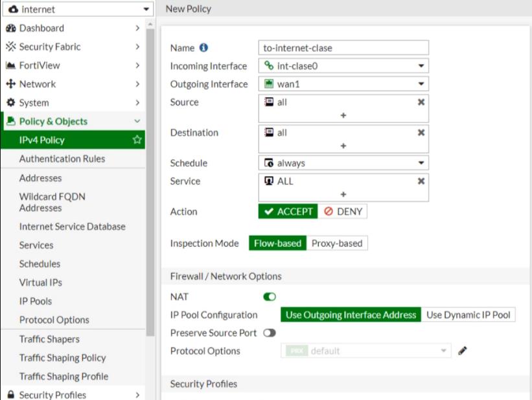
Task: Remove 'all' from Destination field
Action: 421,133
